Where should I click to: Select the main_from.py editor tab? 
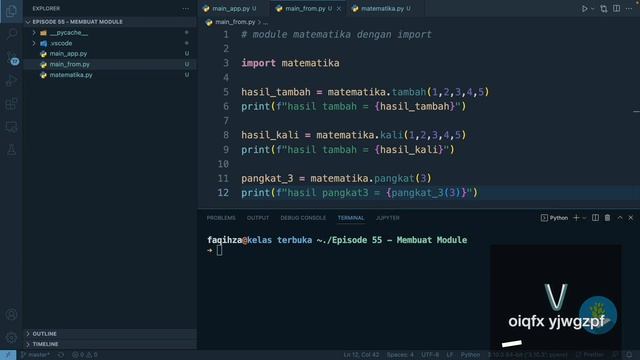[x=309, y=9]
